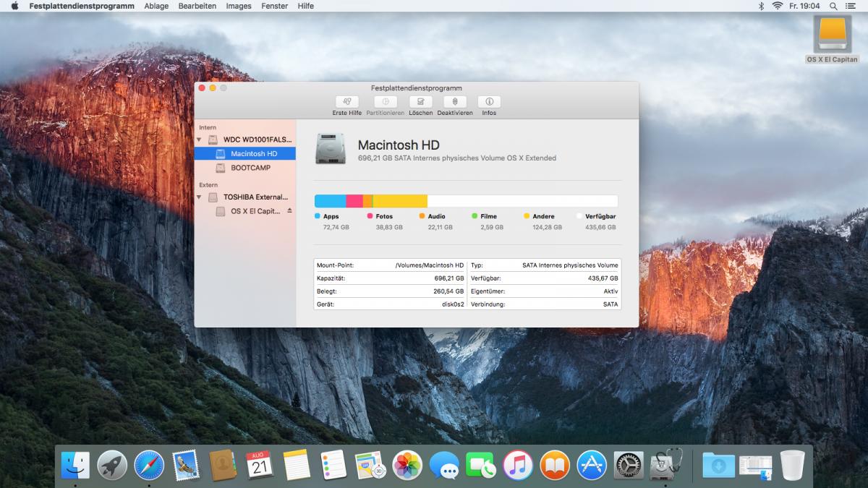Select OS X El Capitan volume in sidebar

(x=245, y=211)
